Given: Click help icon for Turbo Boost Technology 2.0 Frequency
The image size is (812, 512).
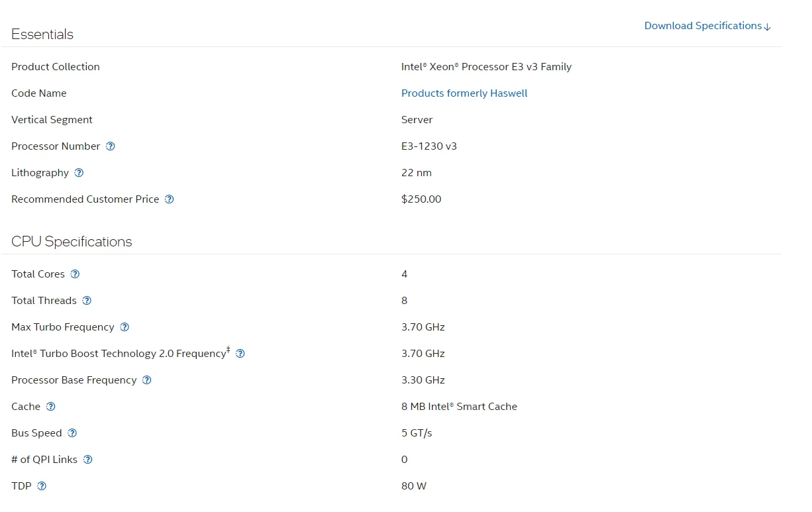Looking at the screenshot, I should 240,354.
